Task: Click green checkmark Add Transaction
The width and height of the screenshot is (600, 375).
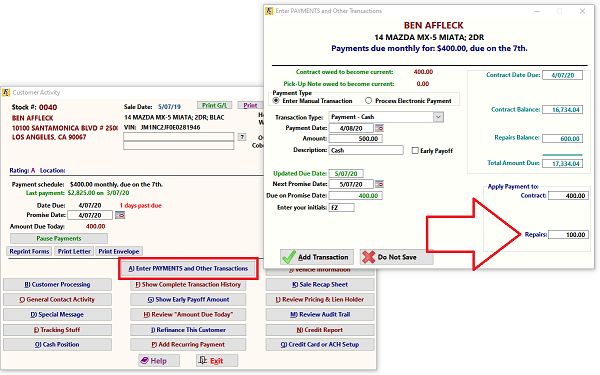Action: click(x=317, y=257)
